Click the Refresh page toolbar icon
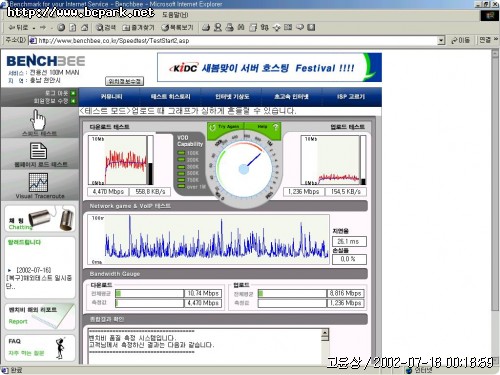 (73, 27)
